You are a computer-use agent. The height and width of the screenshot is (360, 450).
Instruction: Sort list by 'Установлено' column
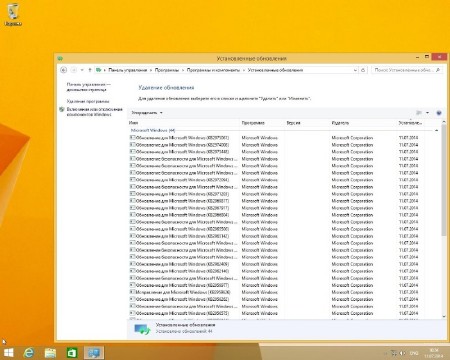[x=411, y=123]
